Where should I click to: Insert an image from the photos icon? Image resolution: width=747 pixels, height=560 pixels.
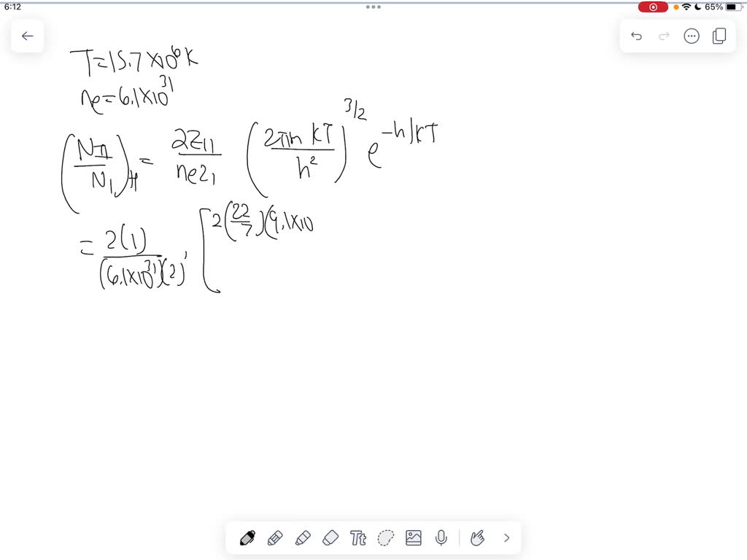[x=414, y=537]
